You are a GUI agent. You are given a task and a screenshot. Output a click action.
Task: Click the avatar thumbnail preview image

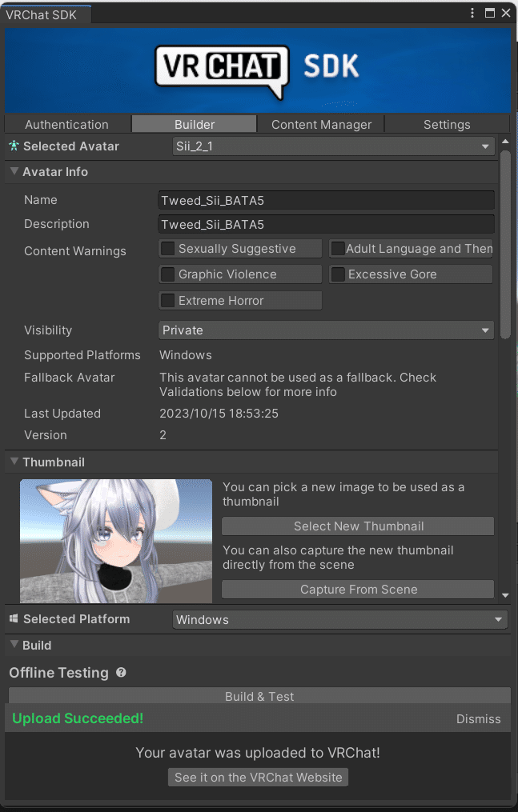coord(116,541)
